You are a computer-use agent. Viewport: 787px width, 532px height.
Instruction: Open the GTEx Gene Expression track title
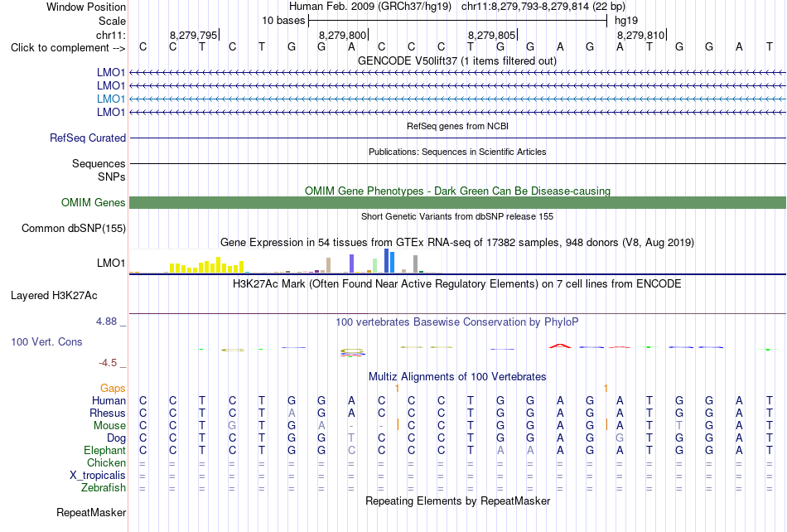point(457,243)
